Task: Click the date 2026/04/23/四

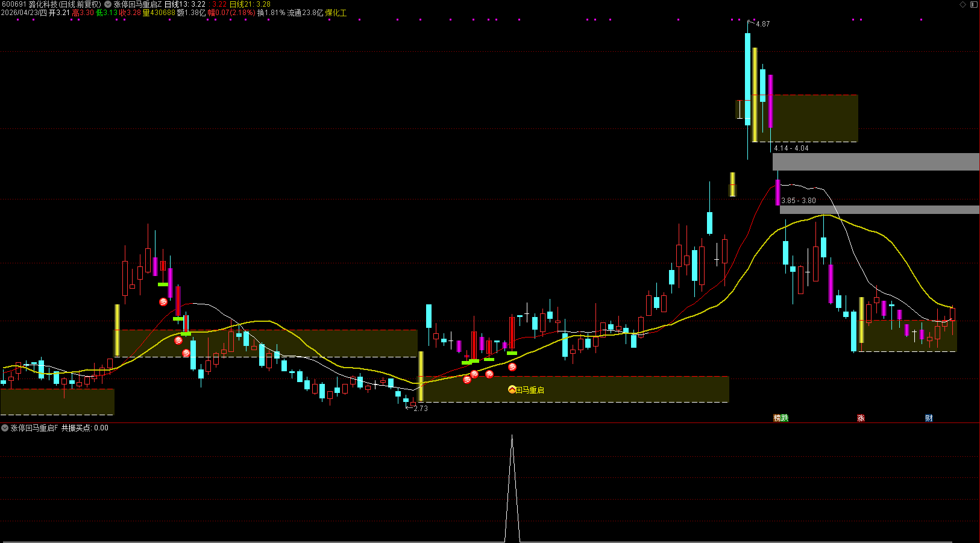Action: [24, 13]
